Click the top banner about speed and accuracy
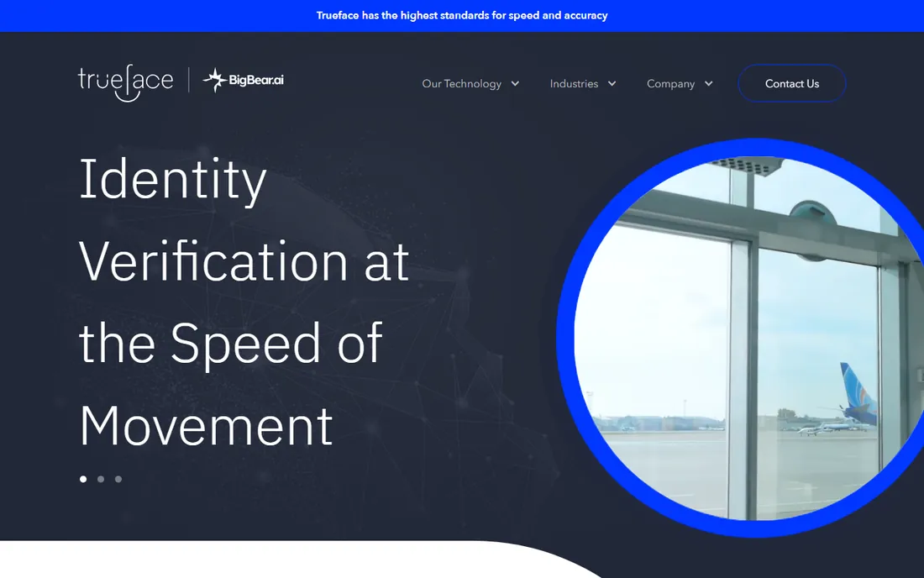The width and height of the screenshot is (924, 578). 462,15
